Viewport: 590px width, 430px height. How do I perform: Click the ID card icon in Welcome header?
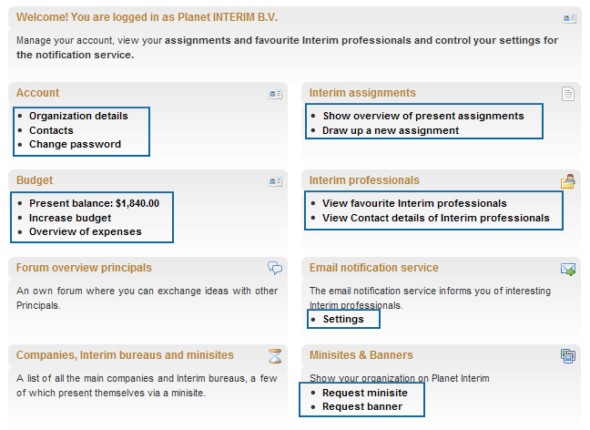click(x=569, y=18)
